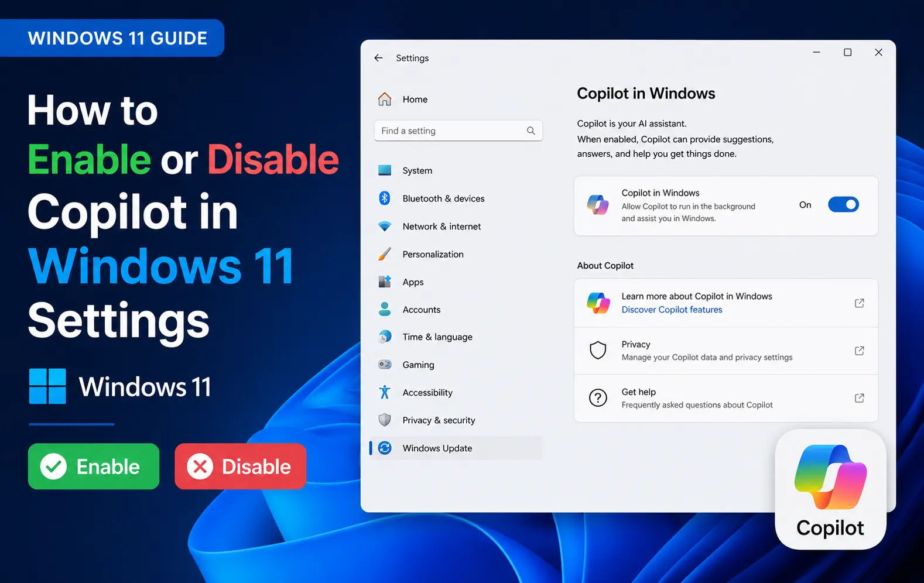This screenshot has width=924, height=583.
Task: Click the Time & language globe icon
Action: coord(385,337)
